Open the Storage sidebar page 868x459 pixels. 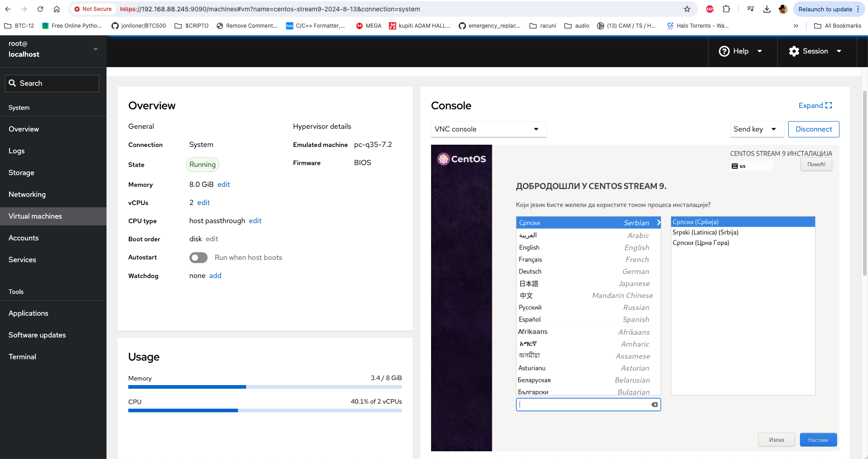coord(53,173)
